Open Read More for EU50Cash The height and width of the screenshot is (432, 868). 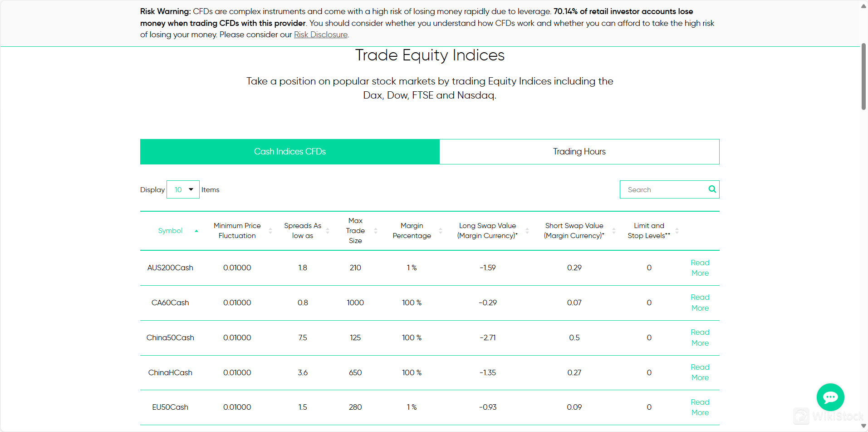[x=700, y=407]
